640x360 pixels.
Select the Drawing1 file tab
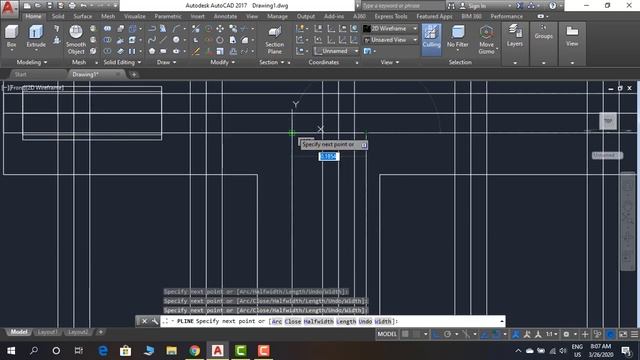click(x=85, y=74)
